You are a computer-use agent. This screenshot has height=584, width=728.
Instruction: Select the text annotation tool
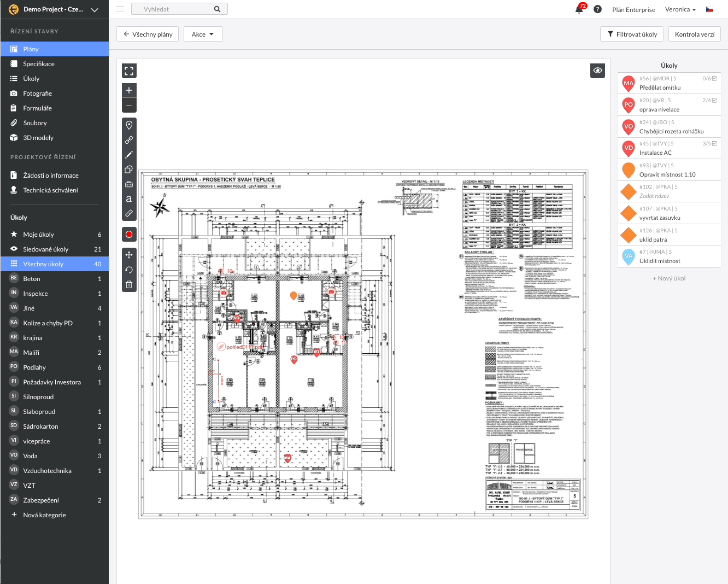(129, 199)
